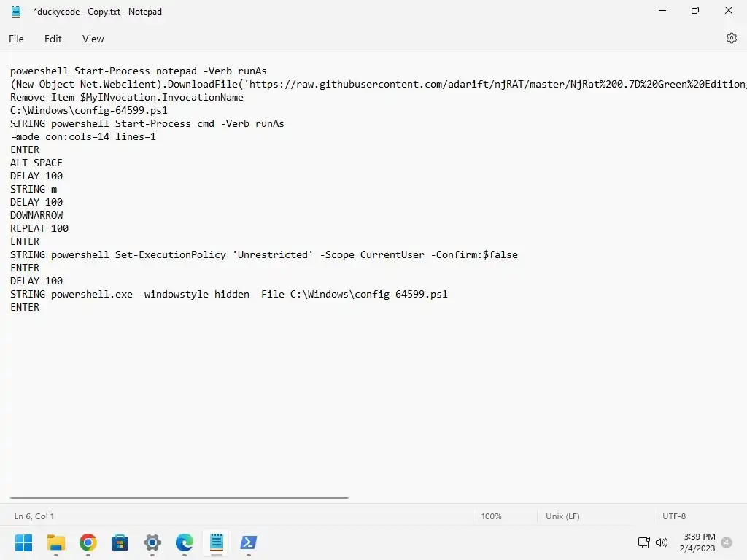747x560 pixels.
Task: Click the horizontal scrollbar thumb
Action: click(179, 498)
